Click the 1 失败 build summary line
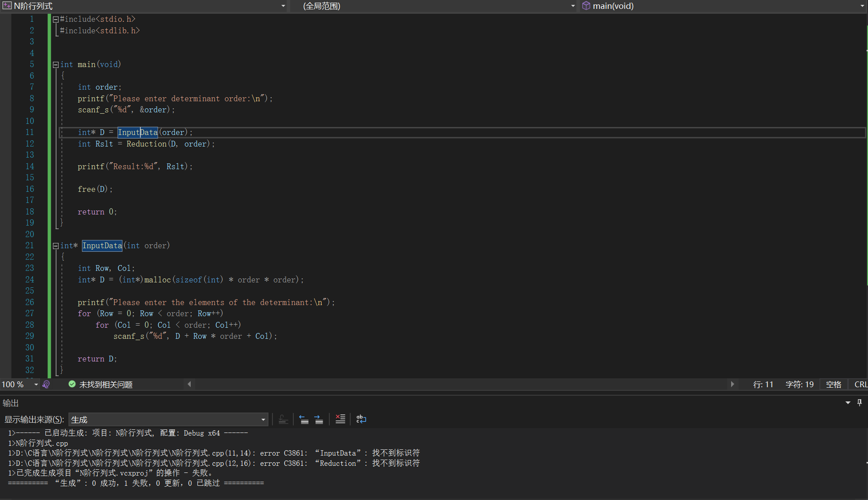This screenshot has height=500, width=868. tap(136, 483)
